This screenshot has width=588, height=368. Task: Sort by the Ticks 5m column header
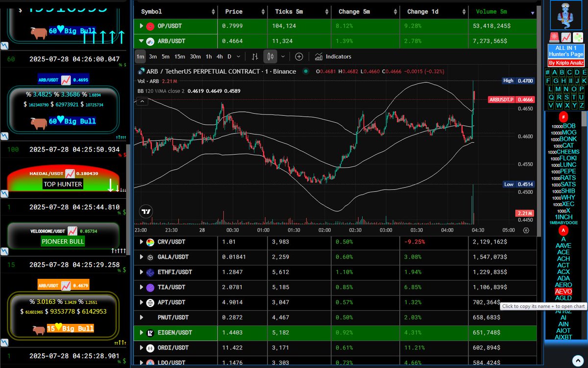299,11
